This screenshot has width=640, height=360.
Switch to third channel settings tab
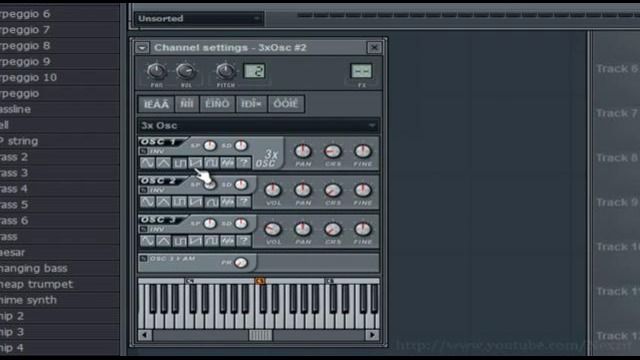click(217, 104)
